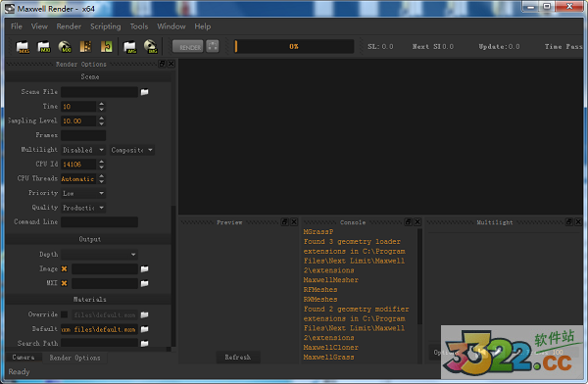The height and width of the screenshot is (384, 588).
Task: Open the Tools menu
Action: [x=139, y=26]
